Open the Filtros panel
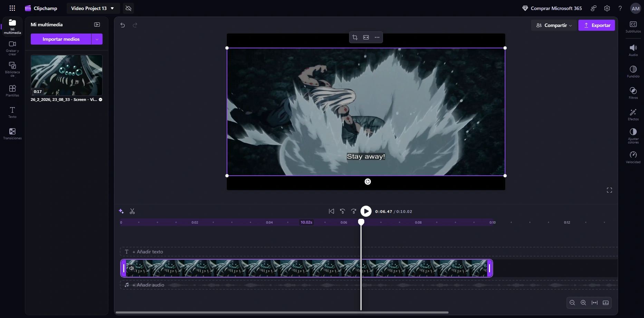The height and width of the screenshot is (318, 644). click(633, 93)
